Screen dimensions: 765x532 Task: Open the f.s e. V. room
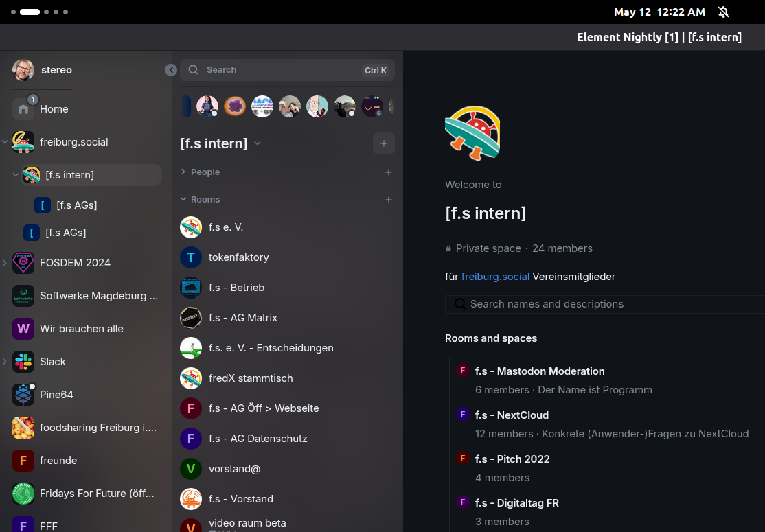coord(287,227)
